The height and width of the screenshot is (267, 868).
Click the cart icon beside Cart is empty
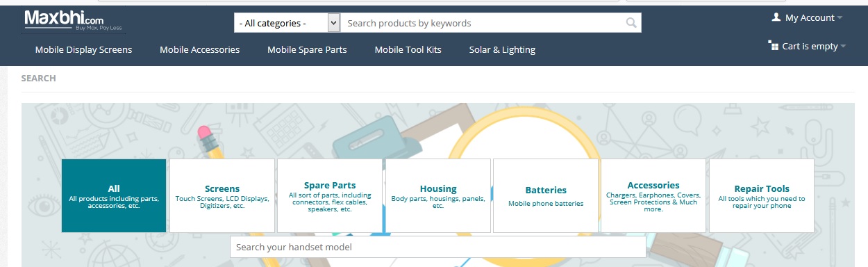coord(773,46)
